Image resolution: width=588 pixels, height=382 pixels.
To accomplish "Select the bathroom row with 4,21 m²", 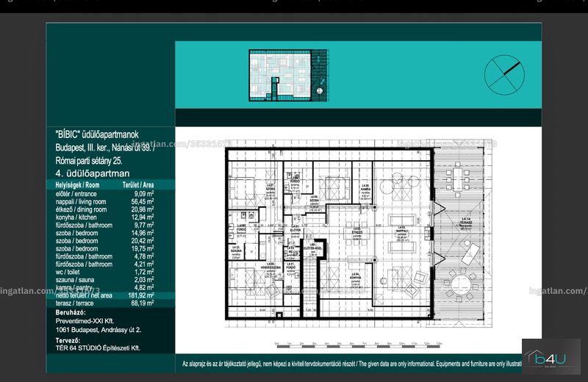I will point(104,264).
